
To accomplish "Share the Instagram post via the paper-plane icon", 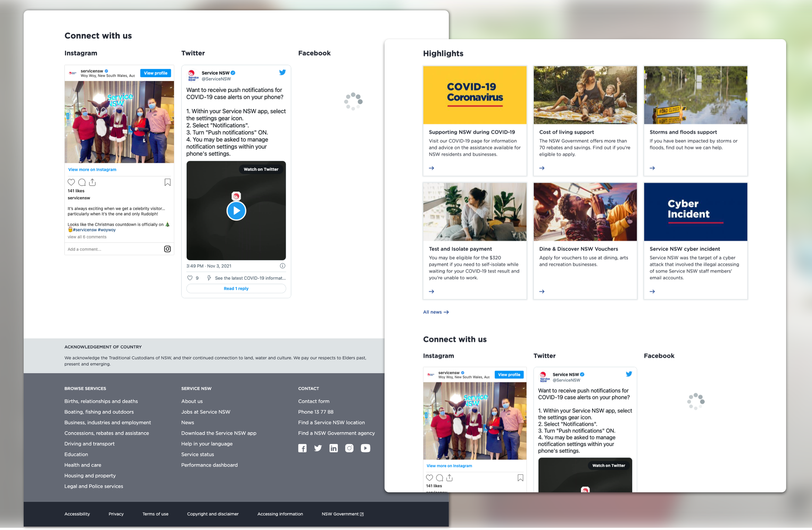I will tap(92, 182).
